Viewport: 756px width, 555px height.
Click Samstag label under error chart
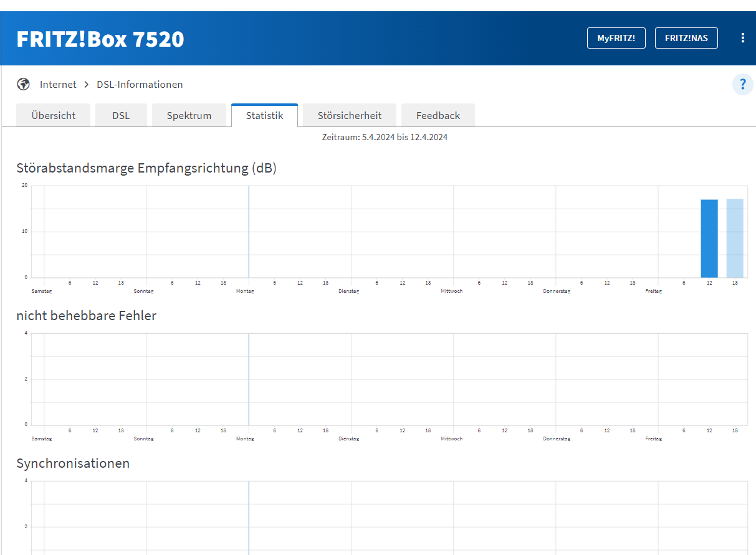coord(42,439)
